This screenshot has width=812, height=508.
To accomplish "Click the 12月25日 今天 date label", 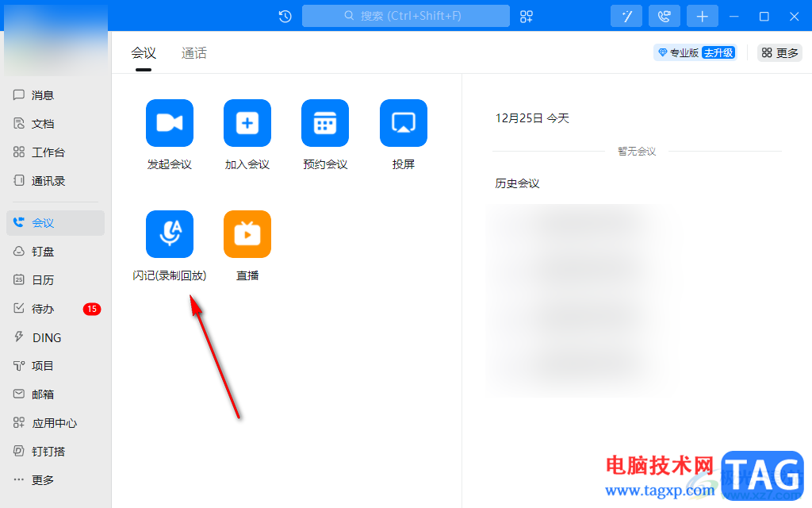I will tap(532, 118).
